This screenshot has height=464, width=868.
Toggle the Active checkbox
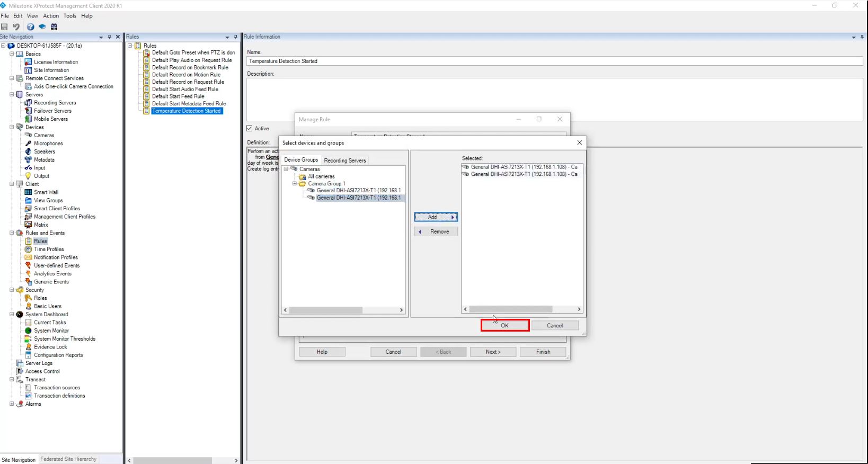250,128
